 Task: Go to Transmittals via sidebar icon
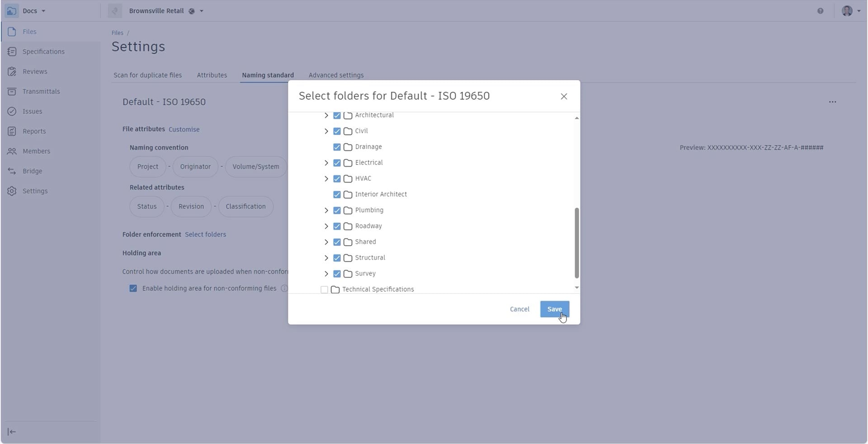point(12,92)
